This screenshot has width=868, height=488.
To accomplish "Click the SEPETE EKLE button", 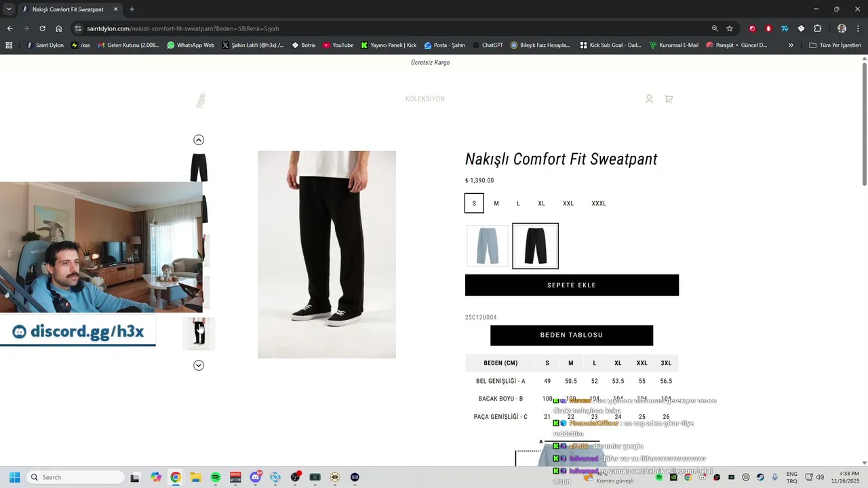I will 572,285.
